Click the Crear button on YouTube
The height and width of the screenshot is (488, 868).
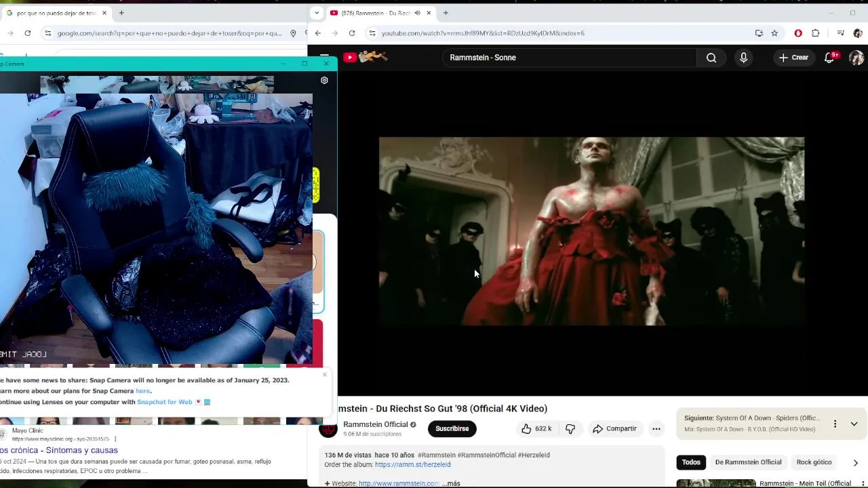793,58
